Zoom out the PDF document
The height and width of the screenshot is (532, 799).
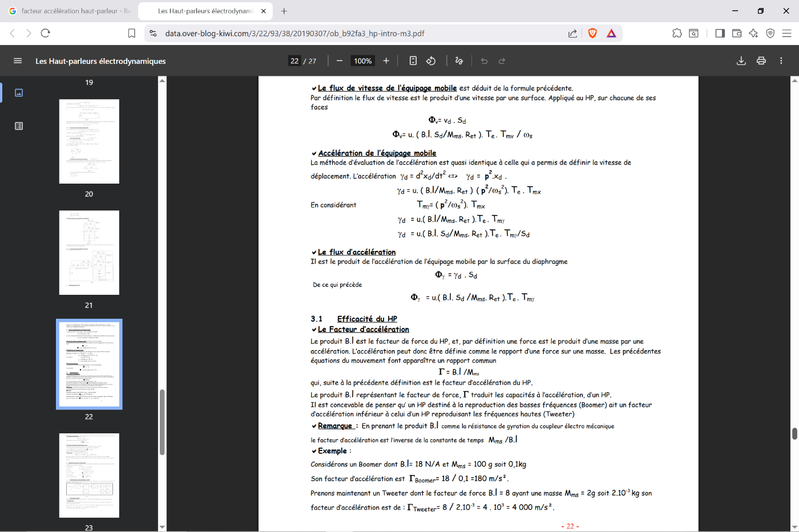[x=340, y=61]
